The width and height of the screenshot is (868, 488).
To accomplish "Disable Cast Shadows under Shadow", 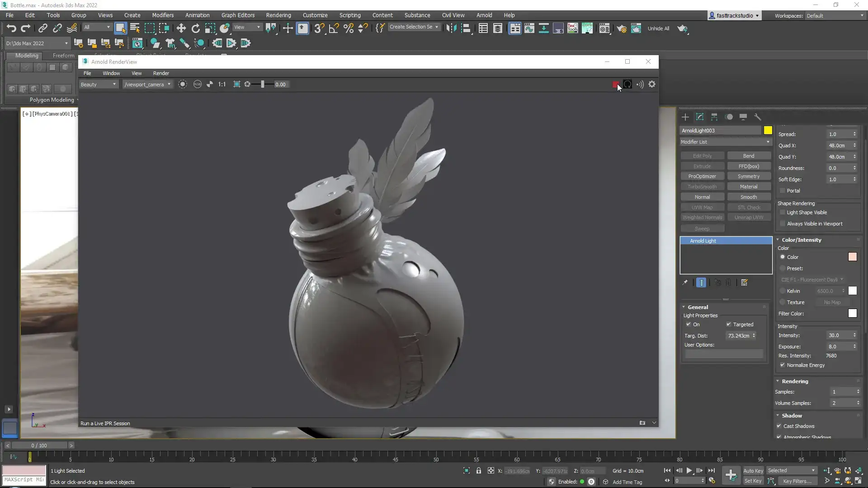I will point(779,426).
